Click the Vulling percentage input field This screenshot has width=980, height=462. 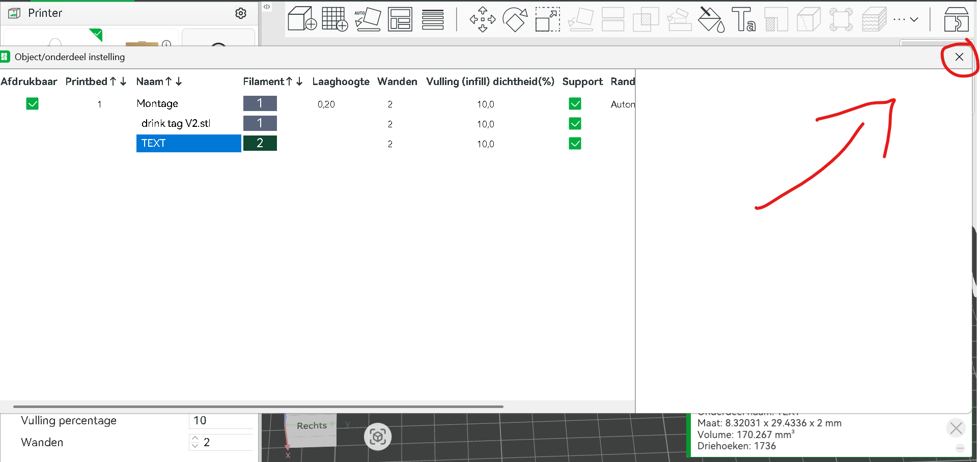(222, 421)
